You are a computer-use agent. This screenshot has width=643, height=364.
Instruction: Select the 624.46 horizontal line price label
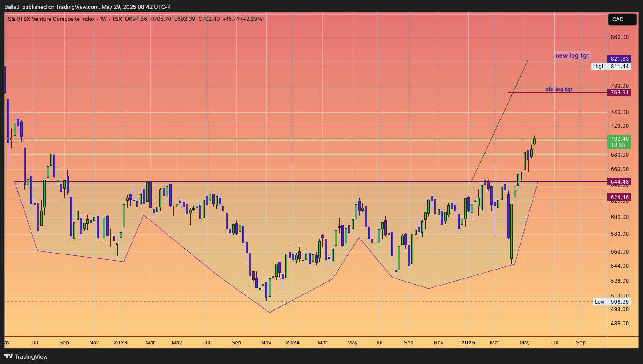coord(619,197)
